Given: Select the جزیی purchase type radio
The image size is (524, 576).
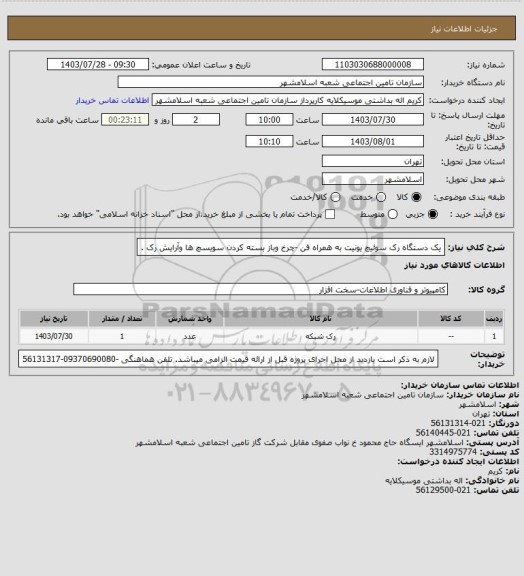Looking at the screenshot, I should tap(433, 214).
